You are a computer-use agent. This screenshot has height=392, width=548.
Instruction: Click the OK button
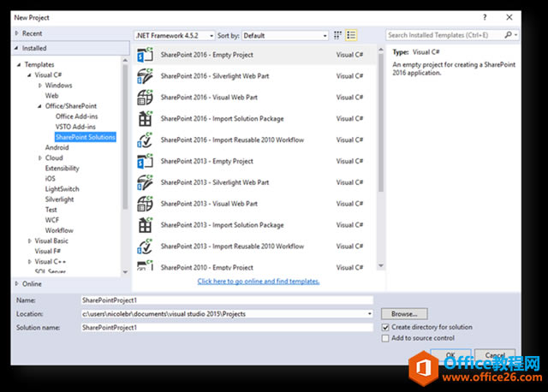pyautogui.click(x=451, y=354)
